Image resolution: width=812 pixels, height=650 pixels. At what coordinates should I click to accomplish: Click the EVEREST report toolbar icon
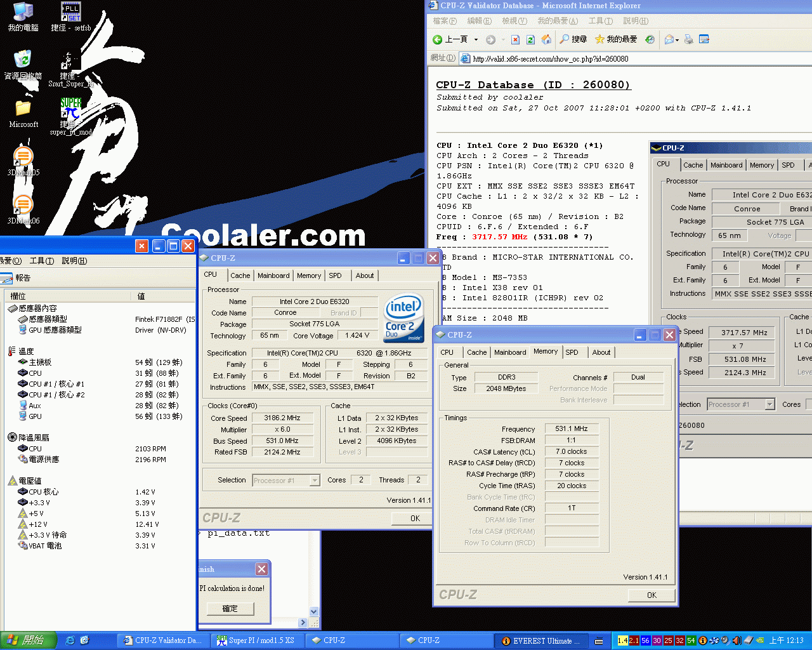tap(6, 277)
